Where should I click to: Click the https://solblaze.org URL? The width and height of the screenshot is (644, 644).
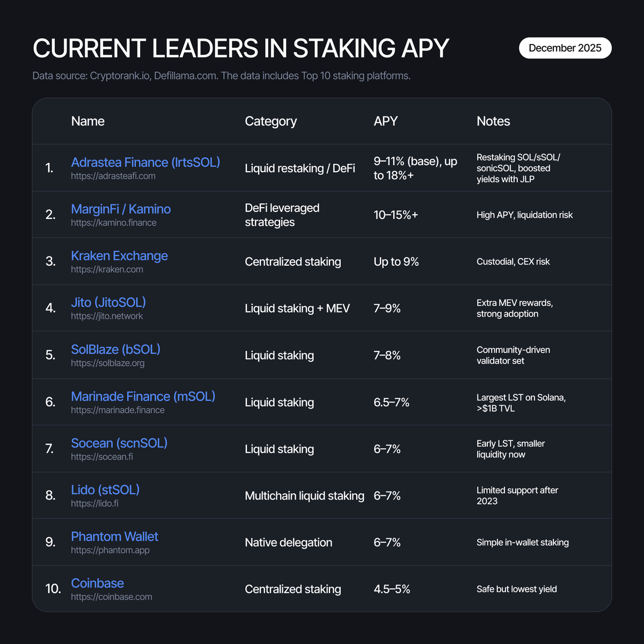pos(107,363)
